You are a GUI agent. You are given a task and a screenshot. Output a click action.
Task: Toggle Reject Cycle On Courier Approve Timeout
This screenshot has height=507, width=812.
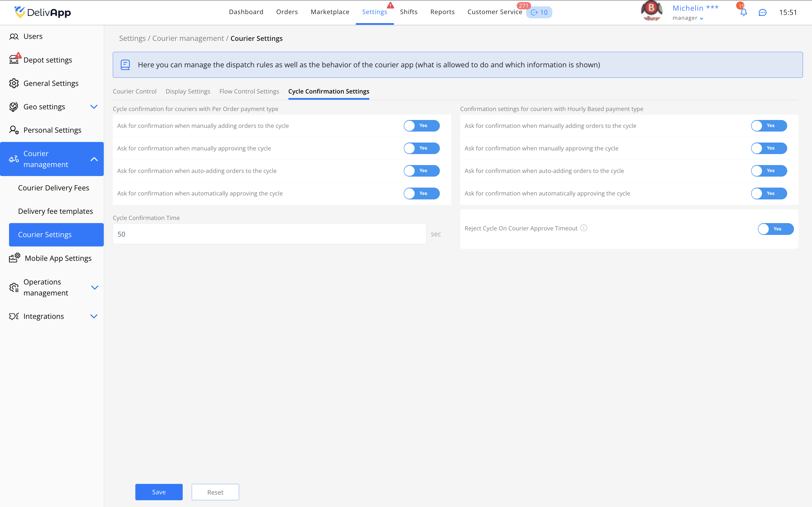(775, 229)
